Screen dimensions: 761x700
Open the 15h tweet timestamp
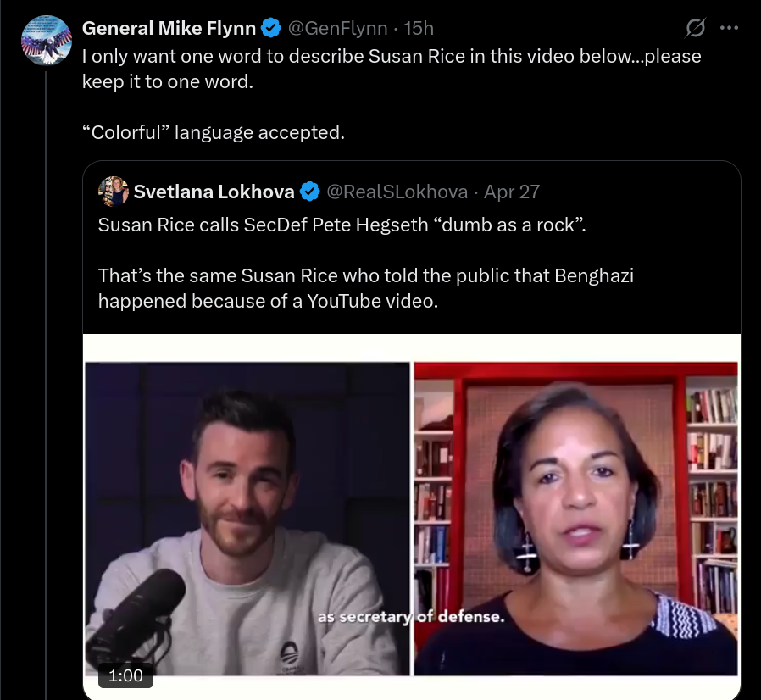(x=419, y=28)
